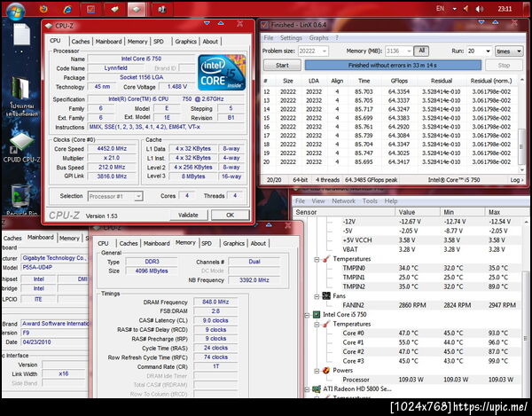Open the Problem size dropdown
The height and width of the screenshot is (416, 532).
(x=325, y=51)
